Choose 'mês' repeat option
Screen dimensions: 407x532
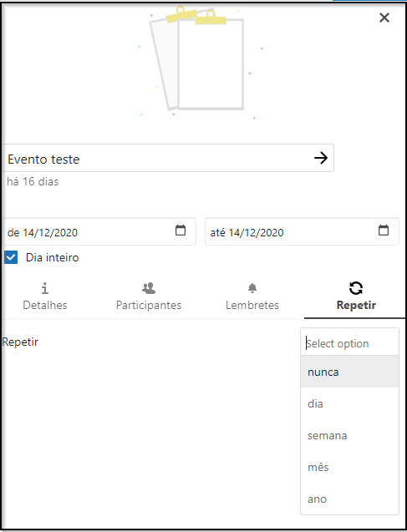pyautogui.click(x=349, y=467)
